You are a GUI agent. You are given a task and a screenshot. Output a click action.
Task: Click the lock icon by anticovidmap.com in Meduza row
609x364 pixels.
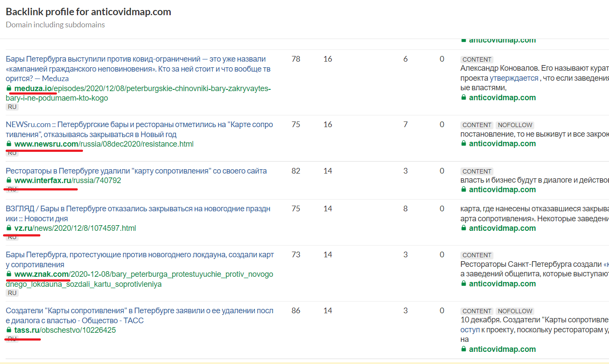click(x=463, y=98)
